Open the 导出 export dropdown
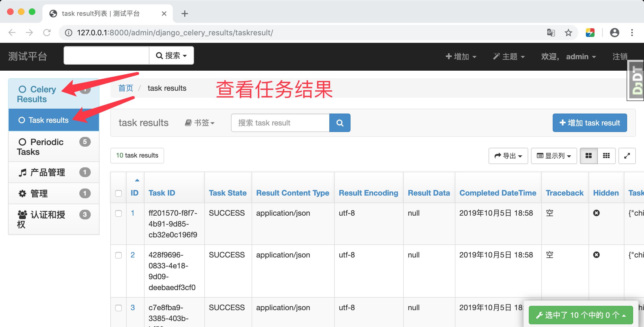The width and height of the screenshot is (644, 327). coord(508,156)
